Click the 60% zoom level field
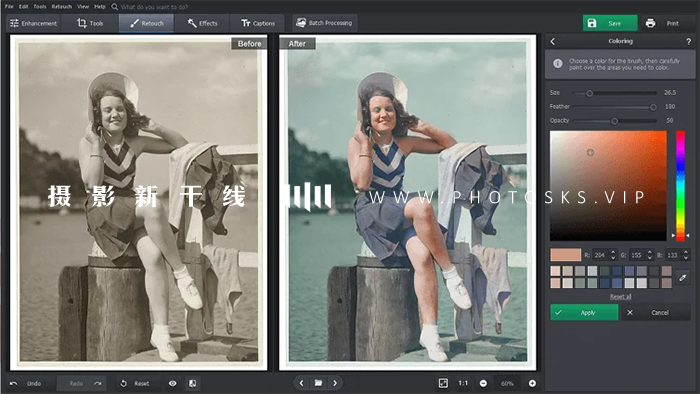Image resolution: width=700 pixels, height=394 pixels. coord(508,383)
